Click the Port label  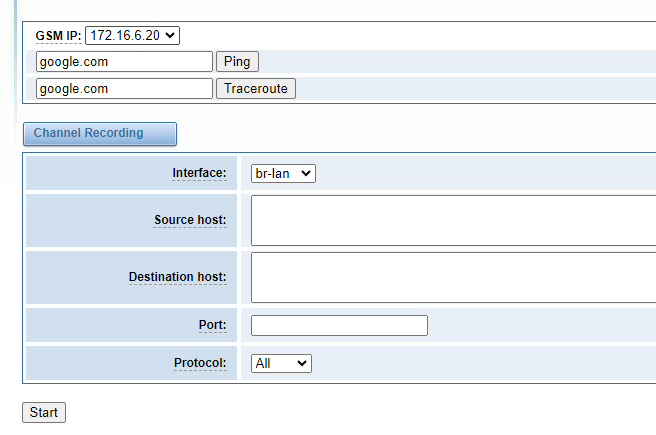pos(213,325)
